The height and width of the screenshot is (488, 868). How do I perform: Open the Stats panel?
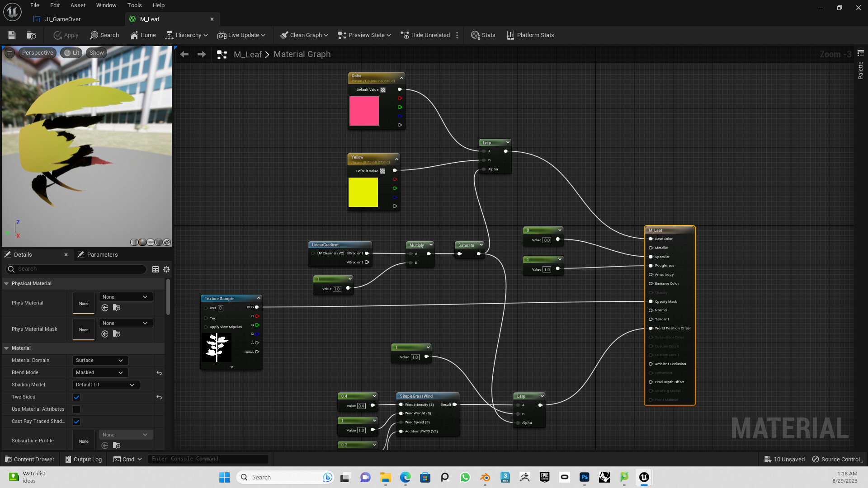(483, 35)
